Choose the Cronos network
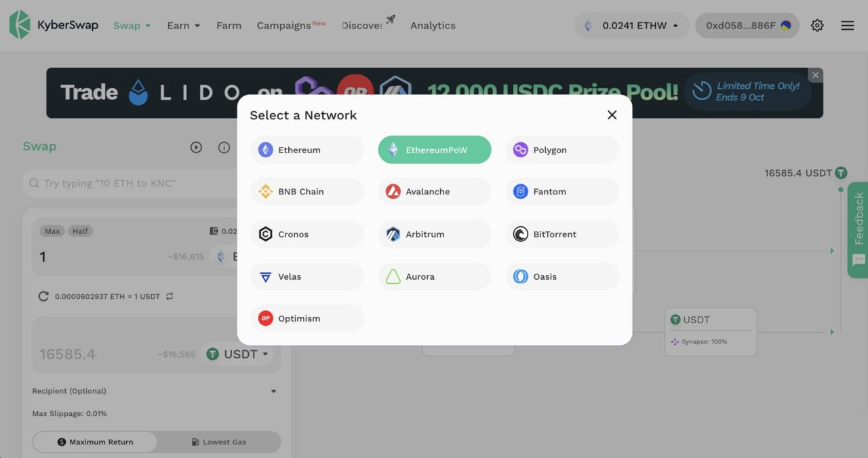Image resolution: width=868 pixels, height=458 pixels. [307, 234]
